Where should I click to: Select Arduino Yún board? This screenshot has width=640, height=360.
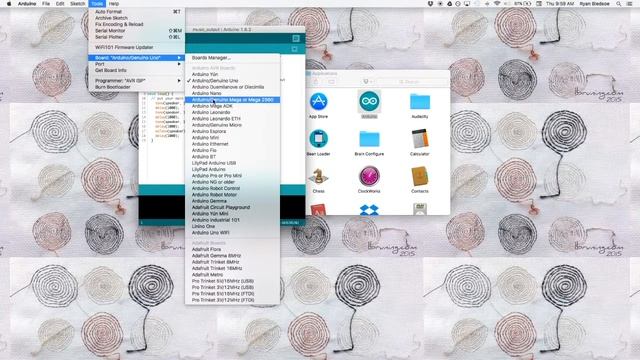point(233,74)
